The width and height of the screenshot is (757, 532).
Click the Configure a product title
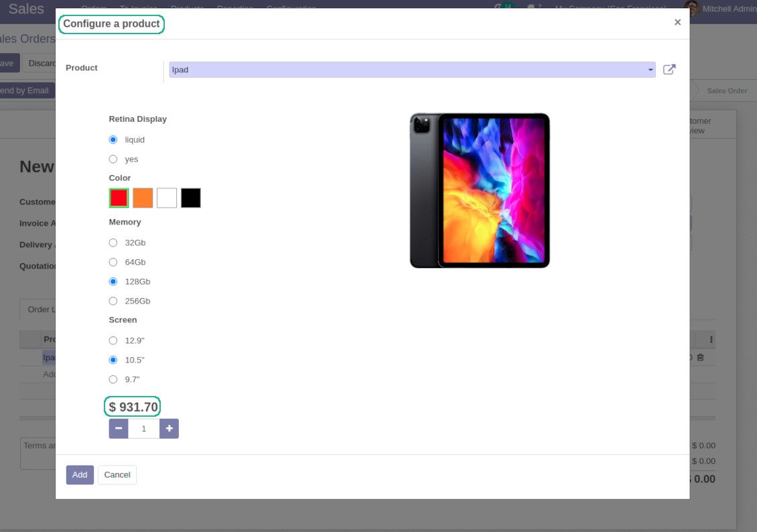[x=111, y=23]
